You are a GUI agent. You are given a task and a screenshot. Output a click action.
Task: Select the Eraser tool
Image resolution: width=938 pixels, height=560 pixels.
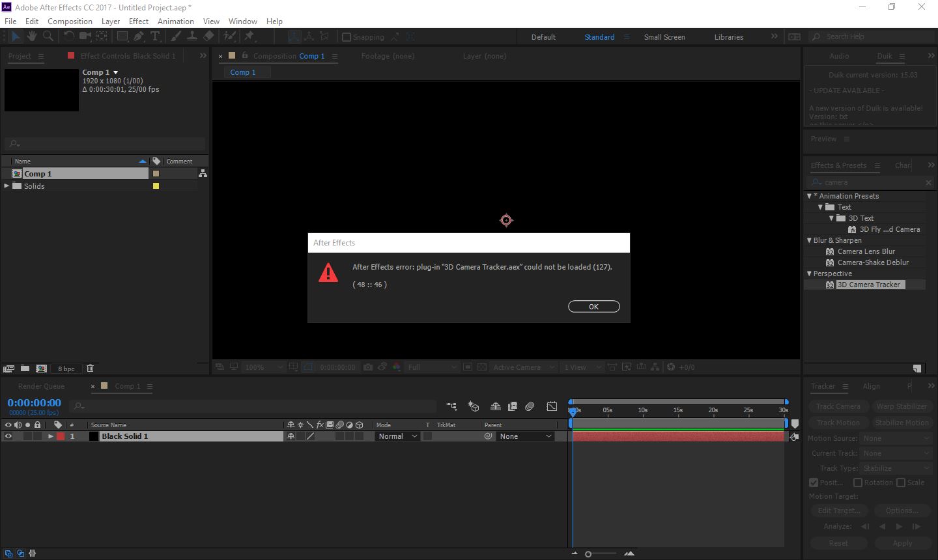coord(208,36)
